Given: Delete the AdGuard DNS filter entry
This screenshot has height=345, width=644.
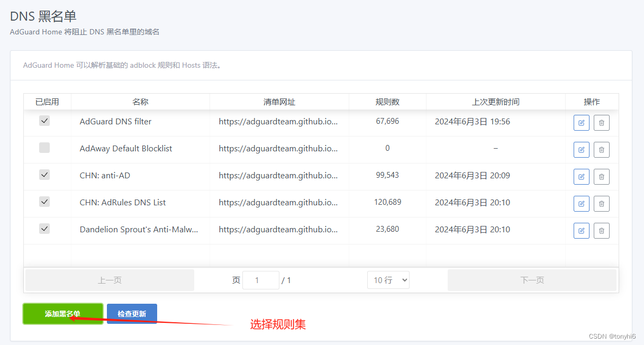Looking at the screenshot, I should pyautogui.click(x=601, y=123).
